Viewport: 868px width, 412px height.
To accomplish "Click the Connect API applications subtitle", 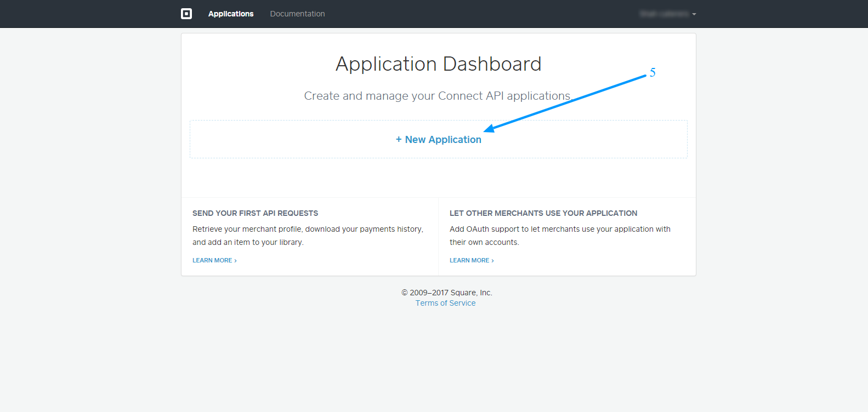I will pyautogui.click(x=437, y=96).
